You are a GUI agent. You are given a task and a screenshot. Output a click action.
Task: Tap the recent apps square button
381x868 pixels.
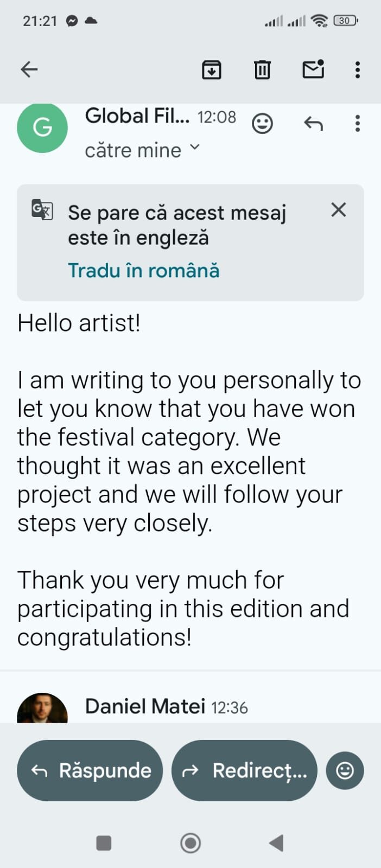pos(104,843)
